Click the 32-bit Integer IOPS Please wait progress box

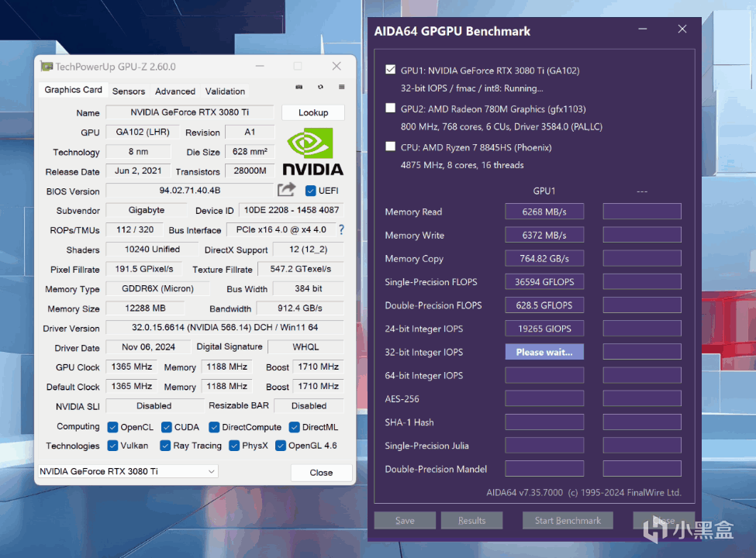544,353
